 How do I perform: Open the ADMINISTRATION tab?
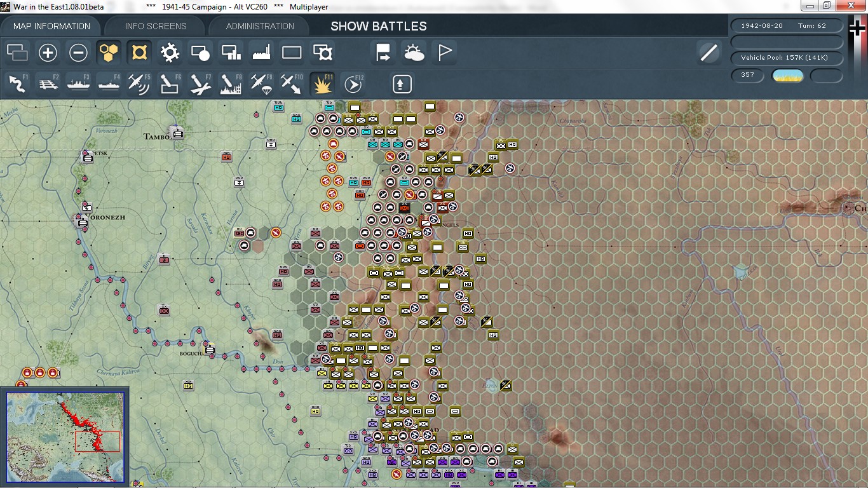click(260, 26)
